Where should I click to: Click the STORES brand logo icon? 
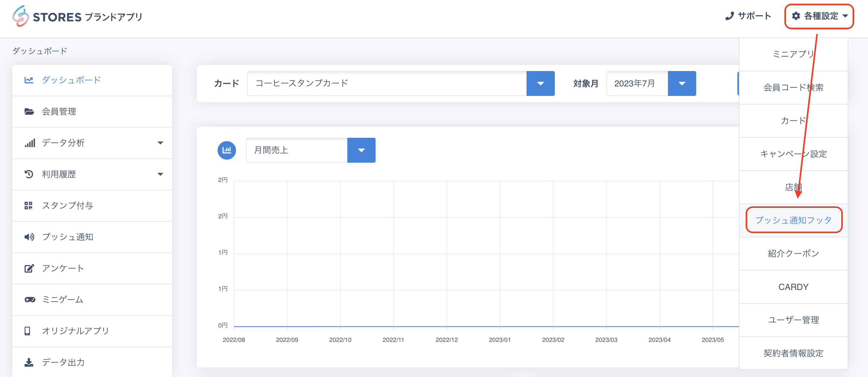click(x=21, y=16)
